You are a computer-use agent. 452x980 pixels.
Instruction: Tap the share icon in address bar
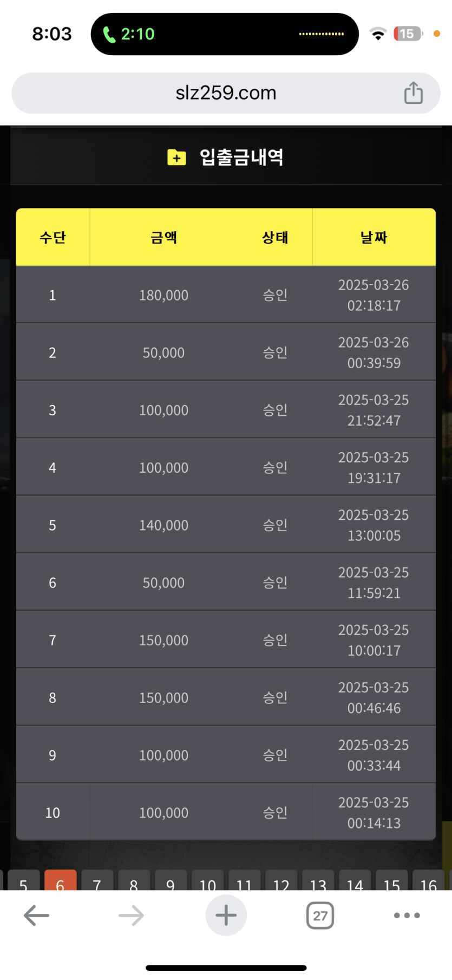[413, 93]
